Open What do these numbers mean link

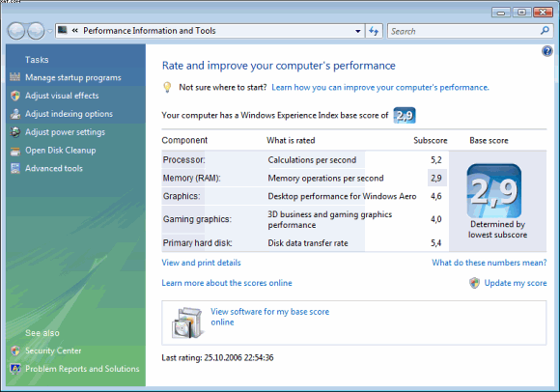[x=489, y=263]
